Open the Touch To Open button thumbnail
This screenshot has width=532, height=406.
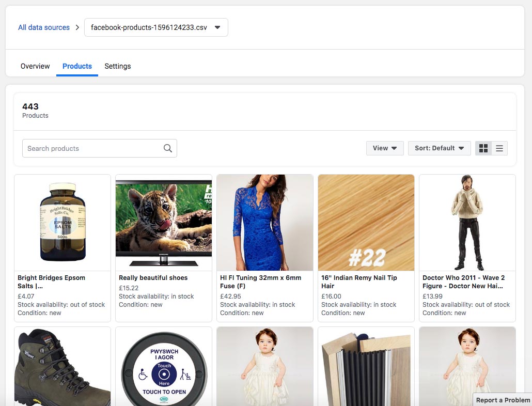pyautogui.click(x=164, y=366)
